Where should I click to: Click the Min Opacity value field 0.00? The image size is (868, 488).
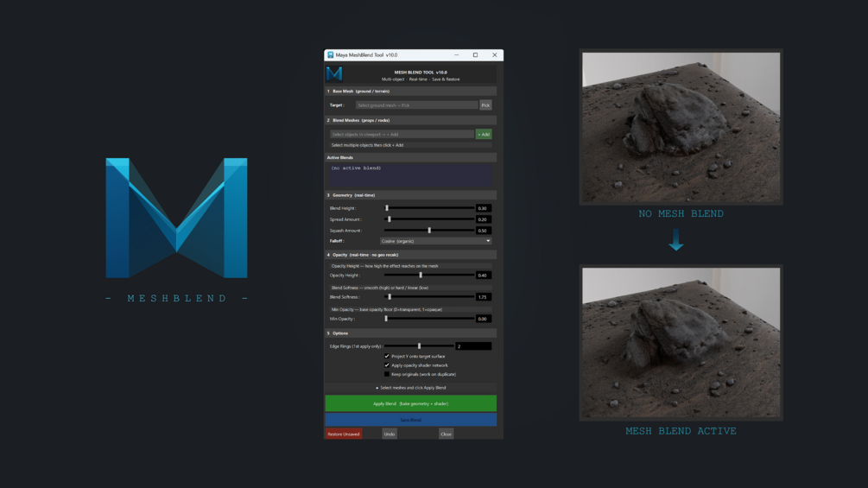(x=484, y=319)
